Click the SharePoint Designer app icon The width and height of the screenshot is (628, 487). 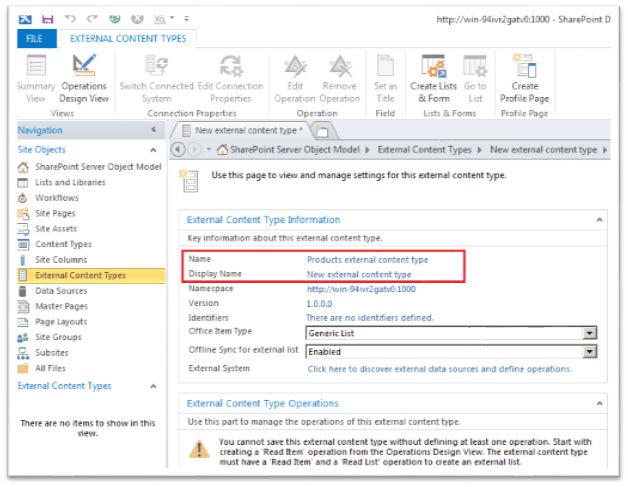pyautogui.click(x=25, y=19)
